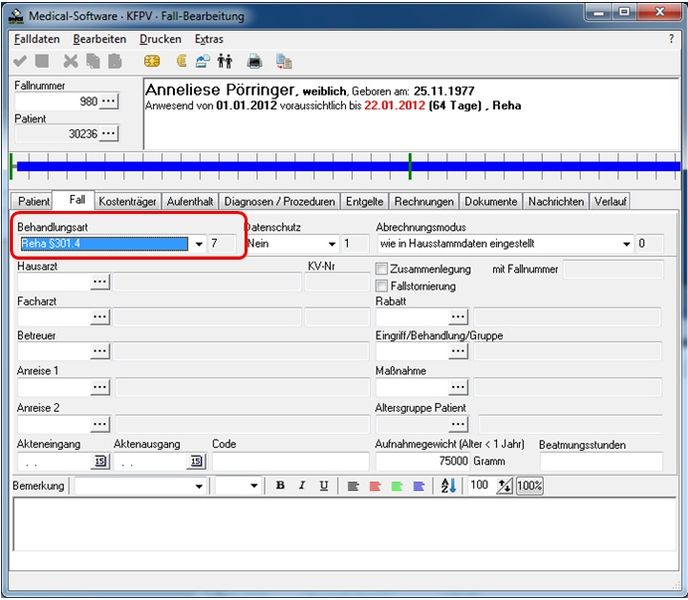Click the Hausarzt lookup button

coord(99,283)
